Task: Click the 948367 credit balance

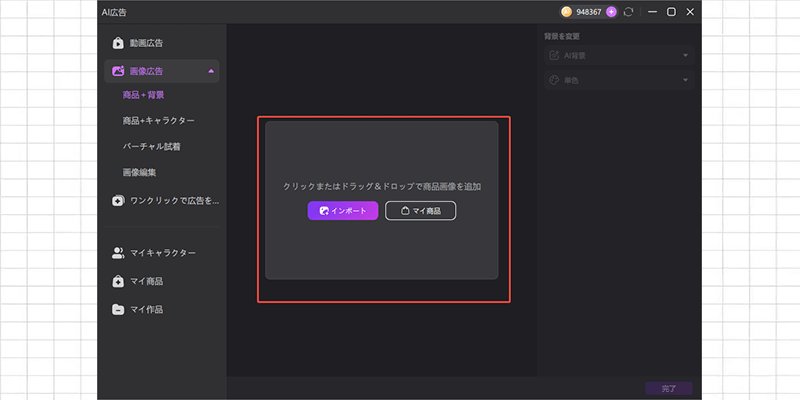Action: tap(589, 12)
